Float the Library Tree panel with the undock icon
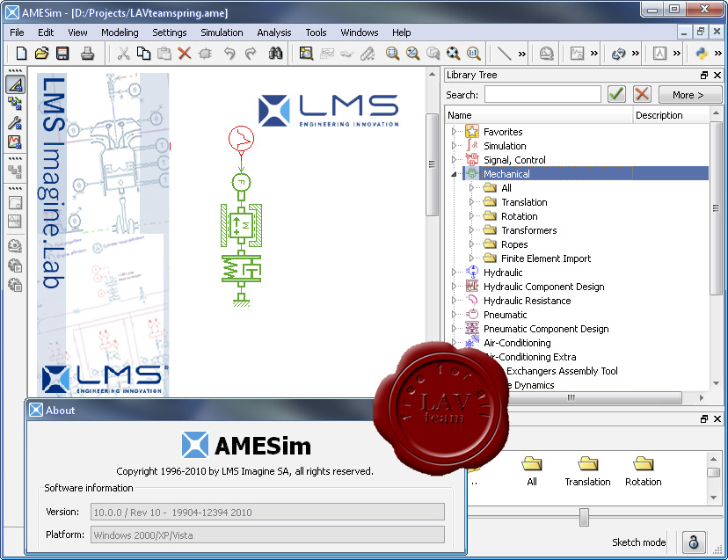728x560 pixels. coord(704,75)
